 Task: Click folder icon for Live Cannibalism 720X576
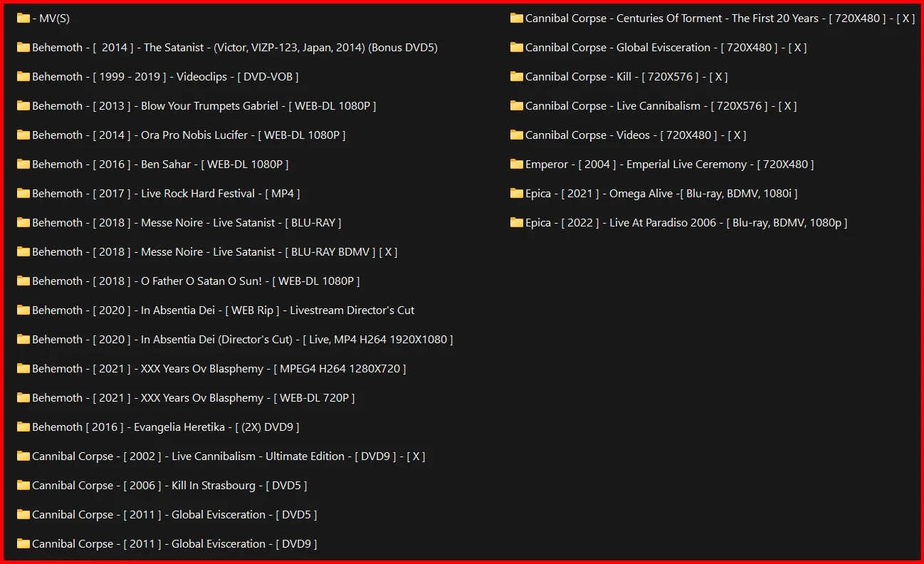click(x=517, y=106)
